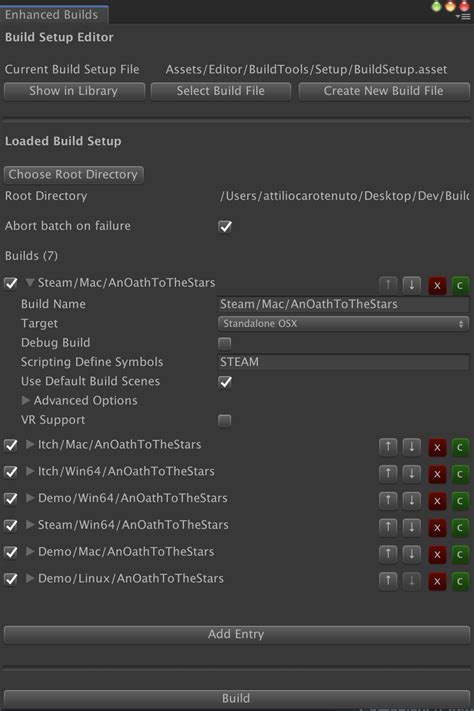
Task: Uncheck the Demo/Linux build enabled checkbox
Action: (x=11, y=579)
